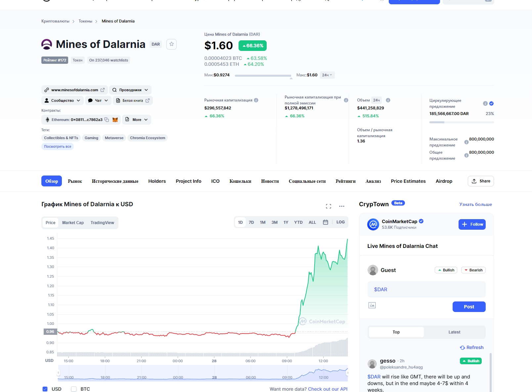
Task: Expand the More contracts dropdown
Action: pyautogui.click(x=137, y=120)
